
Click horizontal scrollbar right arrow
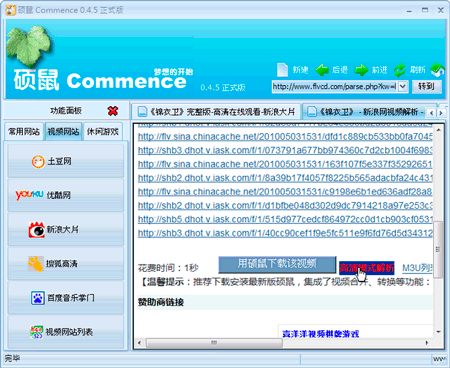[427, 343]
